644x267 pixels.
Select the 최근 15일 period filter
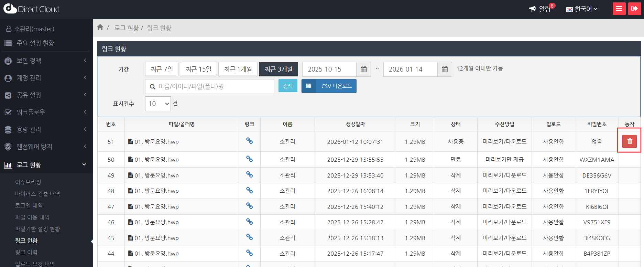[x=198, y=69]
